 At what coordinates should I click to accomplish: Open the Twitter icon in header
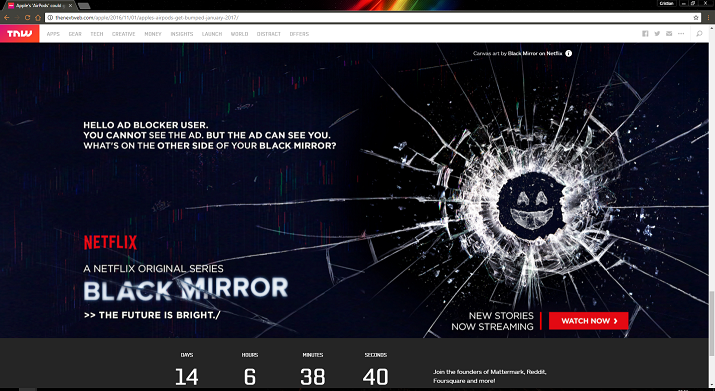[657, 34]
